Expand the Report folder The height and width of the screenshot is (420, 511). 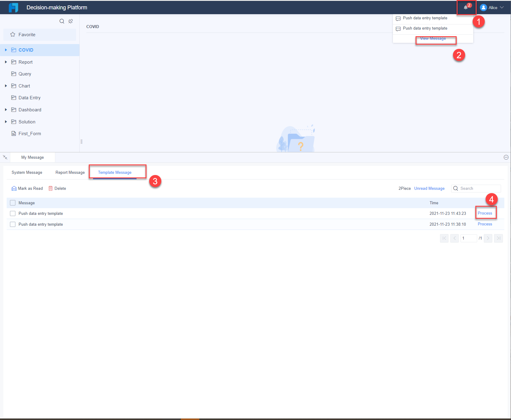tap(6, 62)
